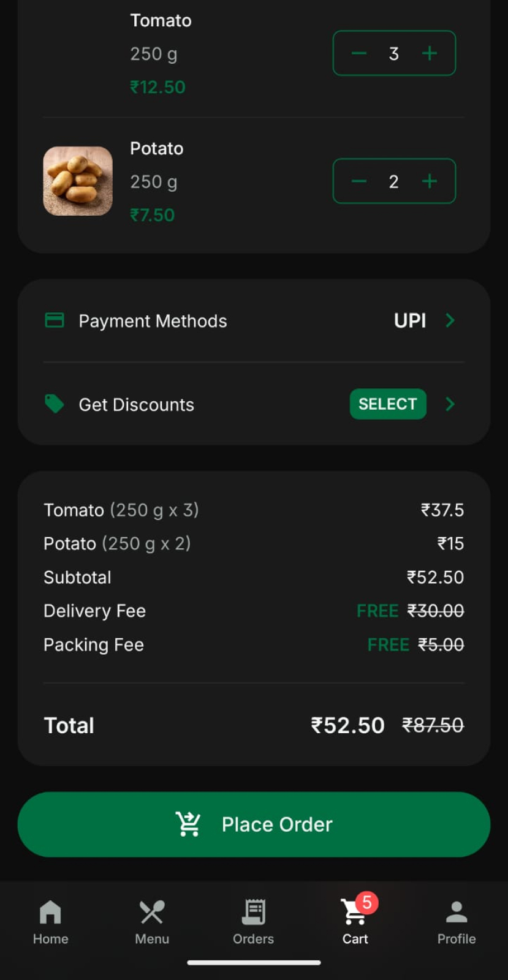The image size is (508, 980).
Task: Open the Menu tab
Action: pos(152,921)
